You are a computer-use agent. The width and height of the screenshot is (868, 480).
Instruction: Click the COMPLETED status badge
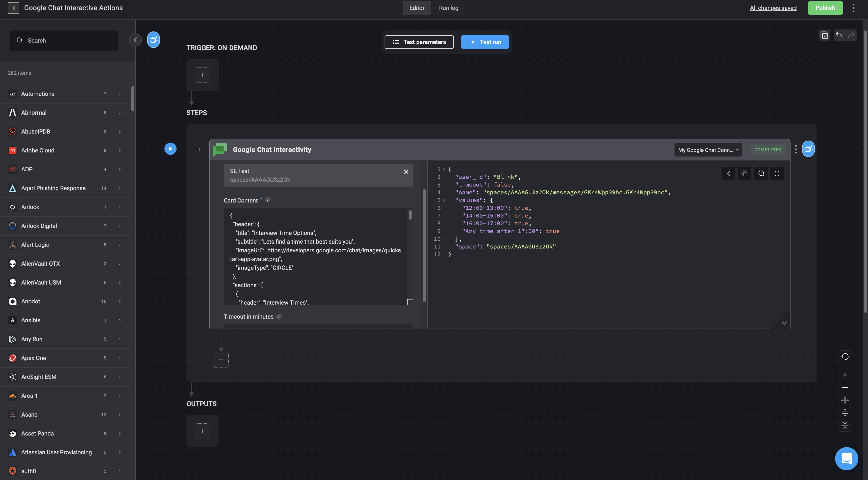tap(767, 150)
